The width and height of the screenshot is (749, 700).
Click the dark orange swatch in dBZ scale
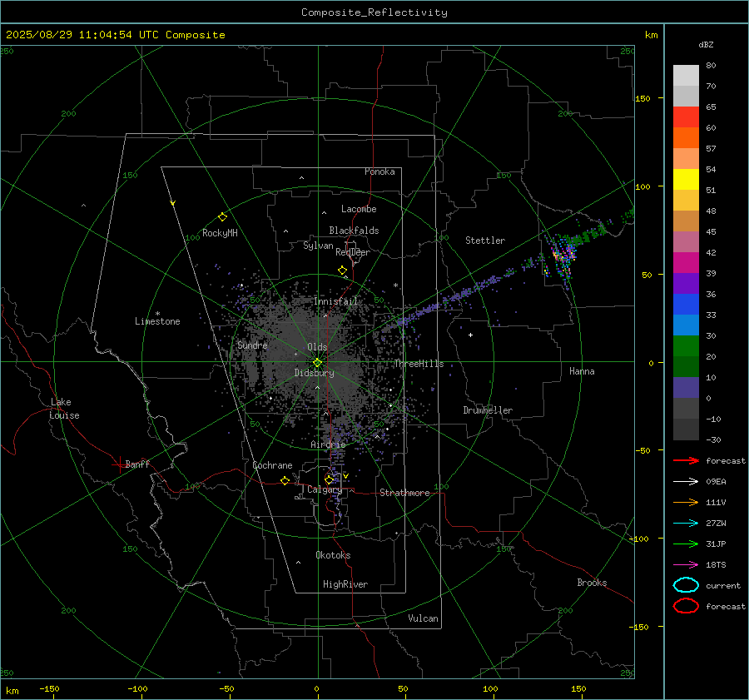[x=686, y=138]
